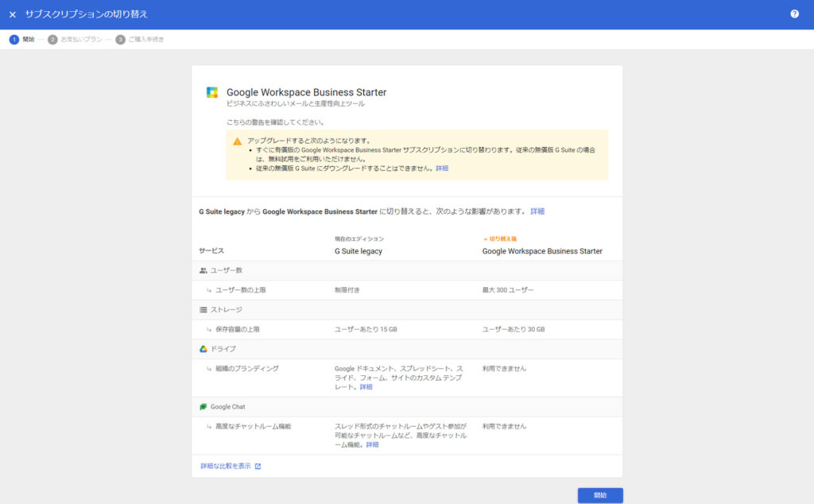
Task: Open the 詳細な比較を表示 link
Action: click(225, 466)
